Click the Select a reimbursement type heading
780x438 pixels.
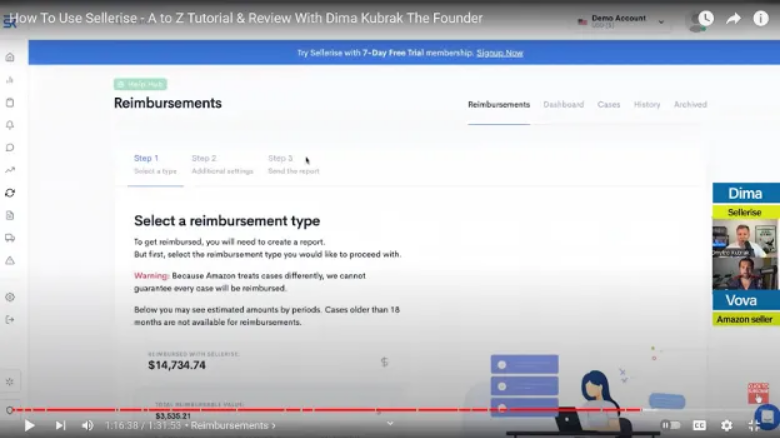coord(227,220)
